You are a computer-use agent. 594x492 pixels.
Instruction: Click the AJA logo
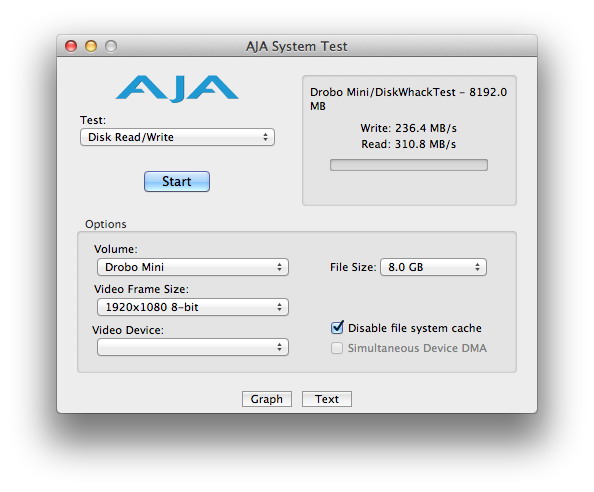pyautogui.click(x=177, y=88)
